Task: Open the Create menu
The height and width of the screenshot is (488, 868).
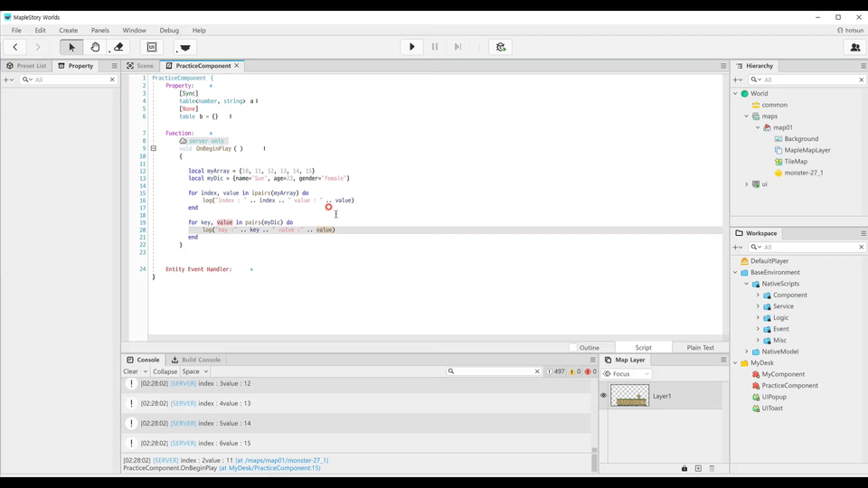Action: click(69, 31)
